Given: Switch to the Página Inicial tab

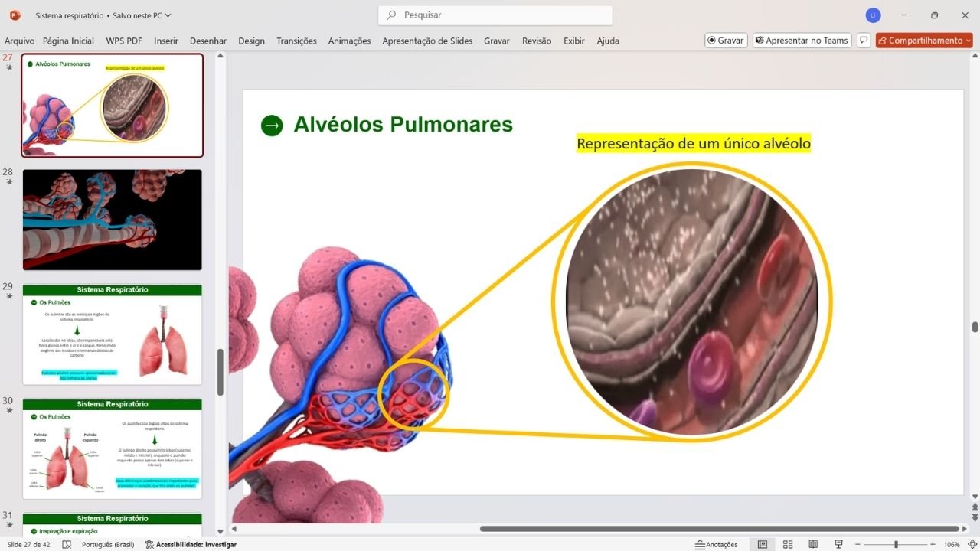Looking at the screenshot, I should click(68, 41).
